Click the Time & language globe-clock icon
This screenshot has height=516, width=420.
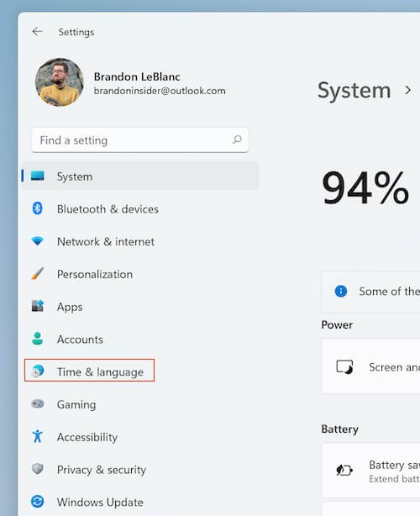[x=38, y=371]
